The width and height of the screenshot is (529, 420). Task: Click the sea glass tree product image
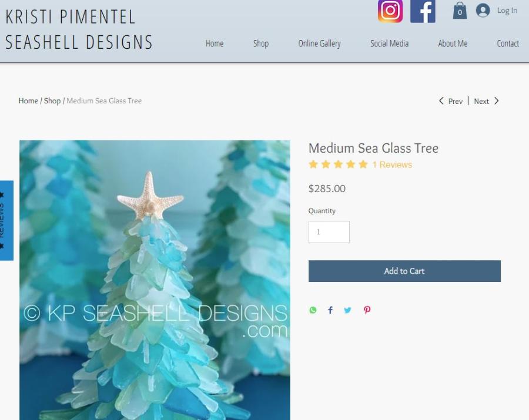click(155, 280)
